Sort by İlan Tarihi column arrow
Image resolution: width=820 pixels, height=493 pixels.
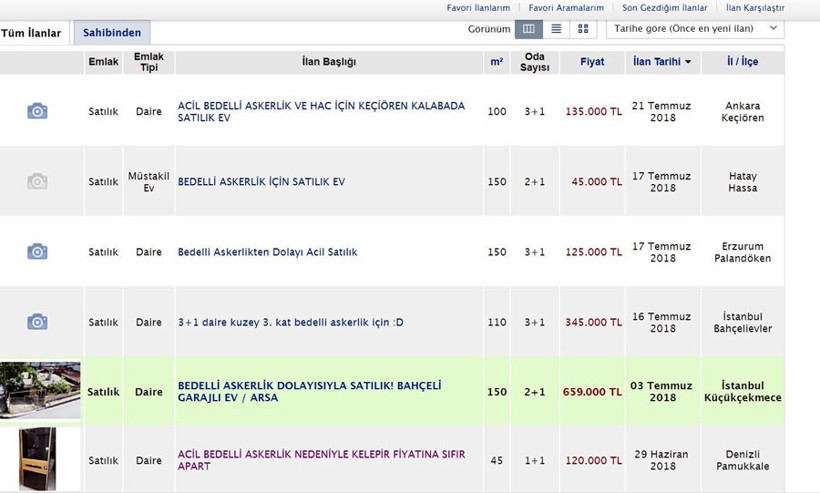(688, 62)
